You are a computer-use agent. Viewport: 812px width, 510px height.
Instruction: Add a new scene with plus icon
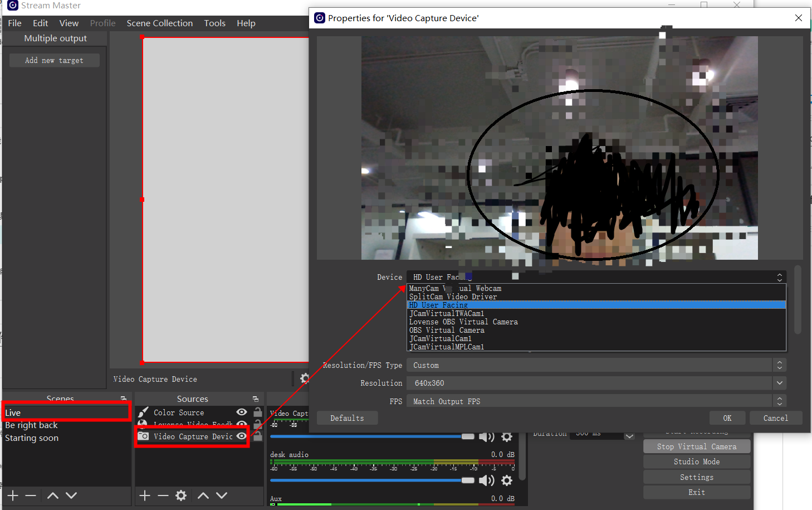click(x=13, y=496)
